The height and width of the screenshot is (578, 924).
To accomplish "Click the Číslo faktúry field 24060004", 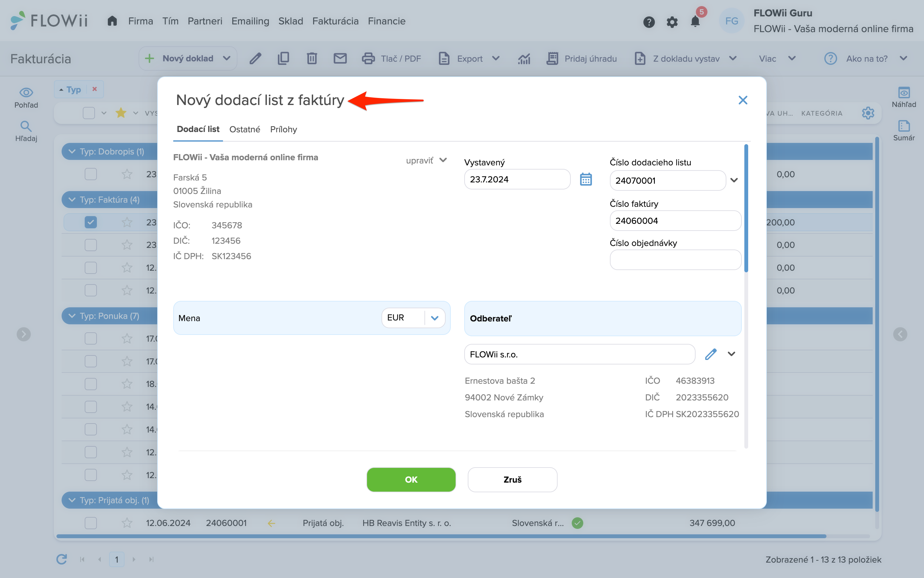I will [675, 221].
